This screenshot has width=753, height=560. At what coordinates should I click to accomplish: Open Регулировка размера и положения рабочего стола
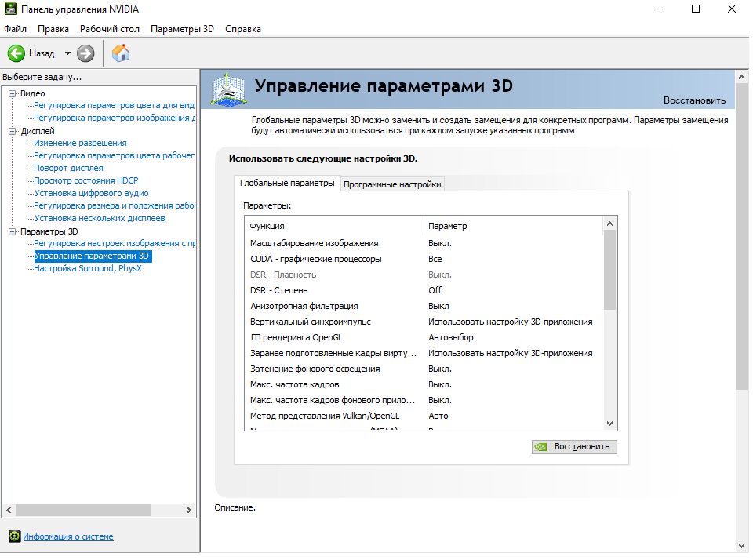115,205
